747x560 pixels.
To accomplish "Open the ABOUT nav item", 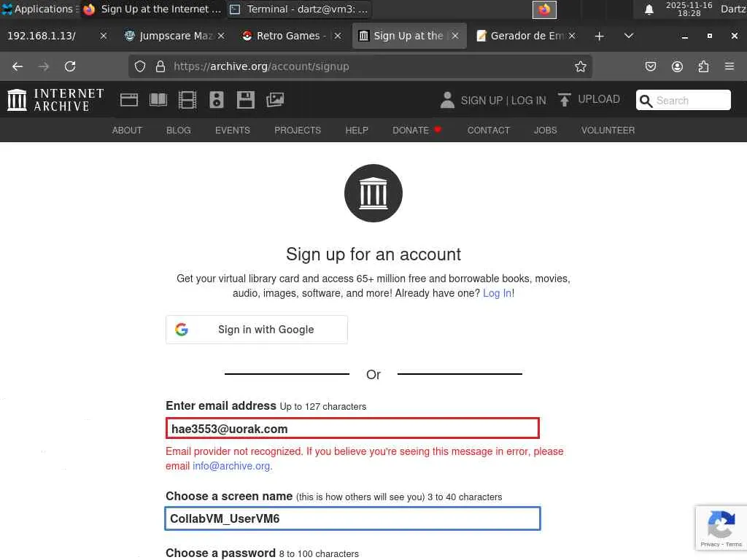I will pos(127,131).
